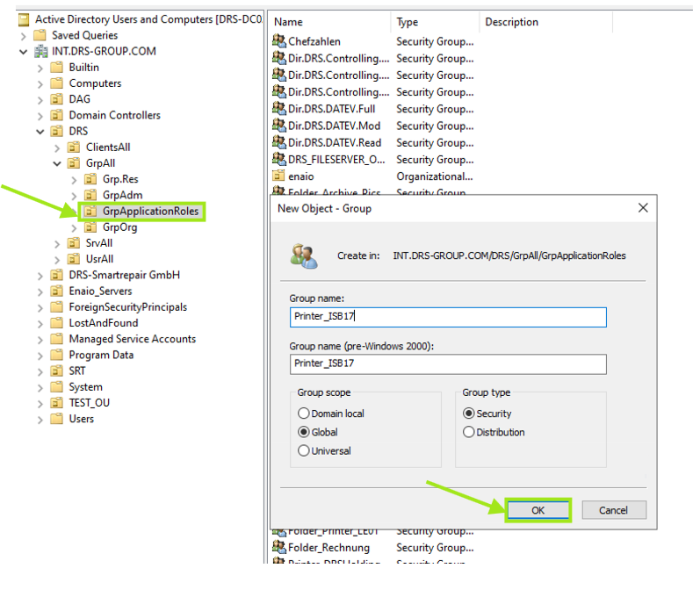The height and width of the screenshot is (590, 700).
Task: Select the Dir.DRS.DATEV.Full group icon
Action: [279, 109]
